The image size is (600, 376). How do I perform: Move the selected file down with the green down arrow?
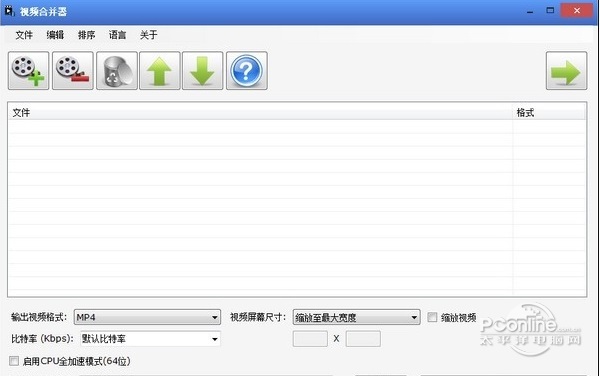point(202,71)
